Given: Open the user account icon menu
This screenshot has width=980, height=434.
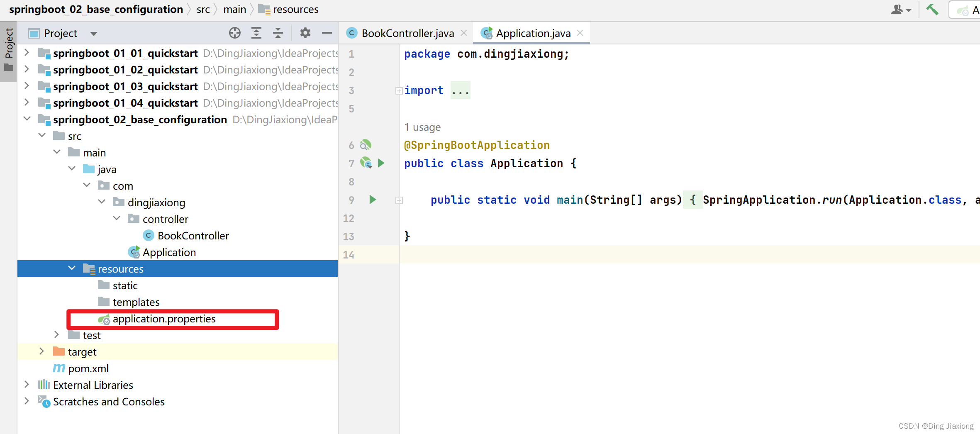Looking at the screenshot, I should pyautogui.click(x=901, y=9).
